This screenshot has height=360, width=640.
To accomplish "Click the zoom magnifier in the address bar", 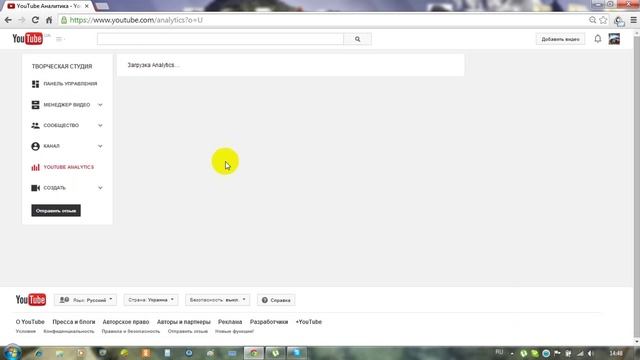I will click(x=593, y=20).
